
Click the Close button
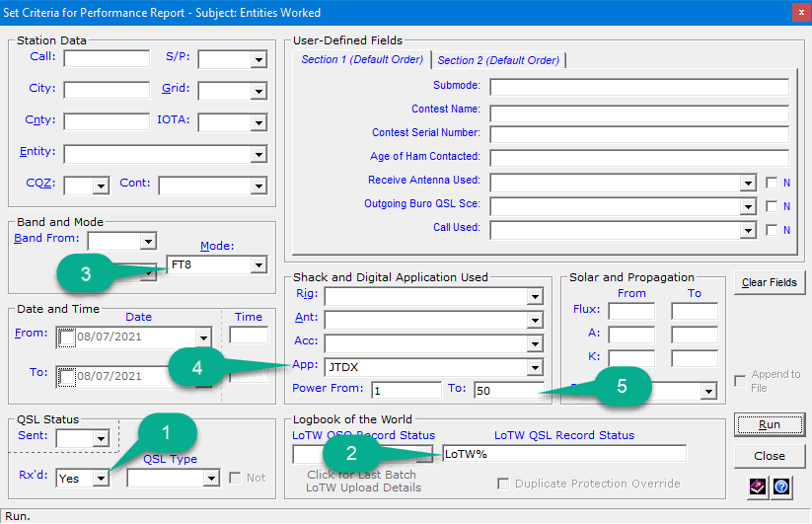click(769, 456)
